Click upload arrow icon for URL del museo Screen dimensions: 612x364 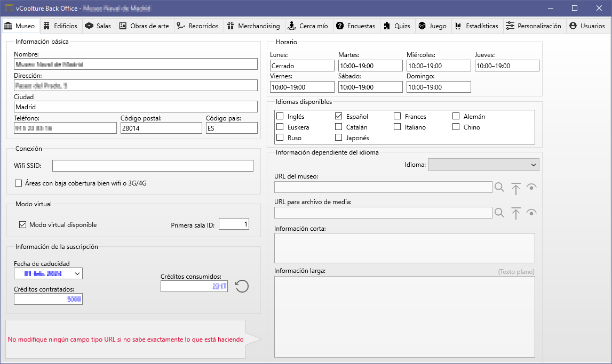515,189
